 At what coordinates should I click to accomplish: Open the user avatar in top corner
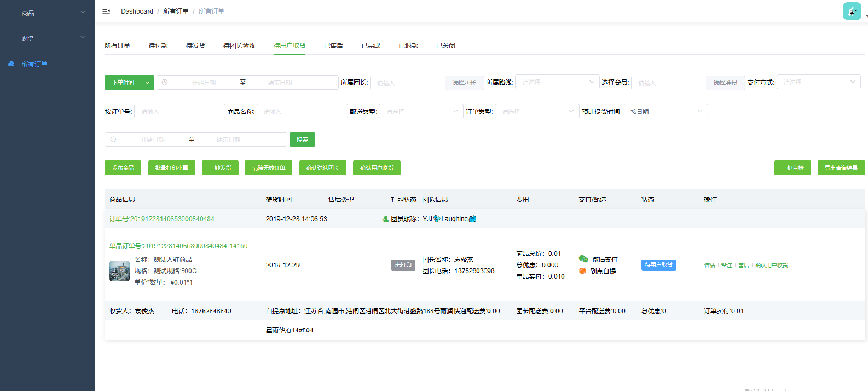click(852, 12)
